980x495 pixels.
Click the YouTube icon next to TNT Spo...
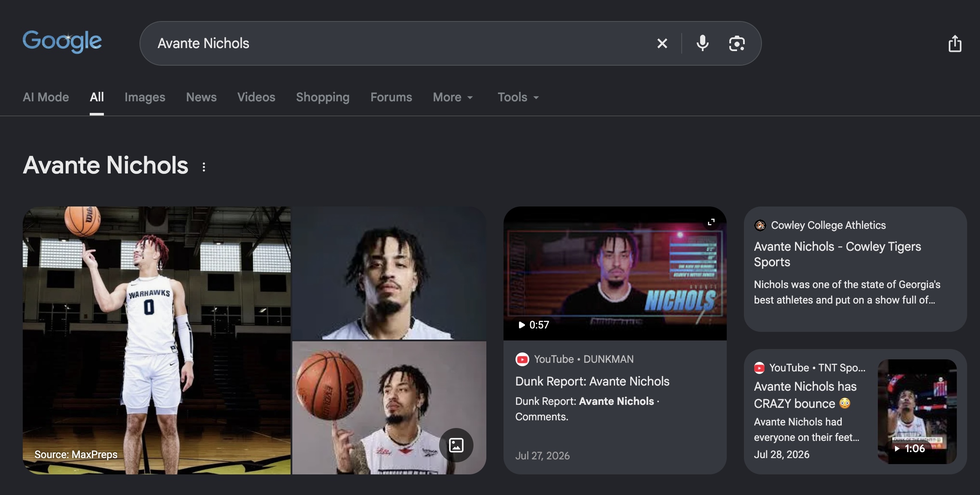(759, 368)
